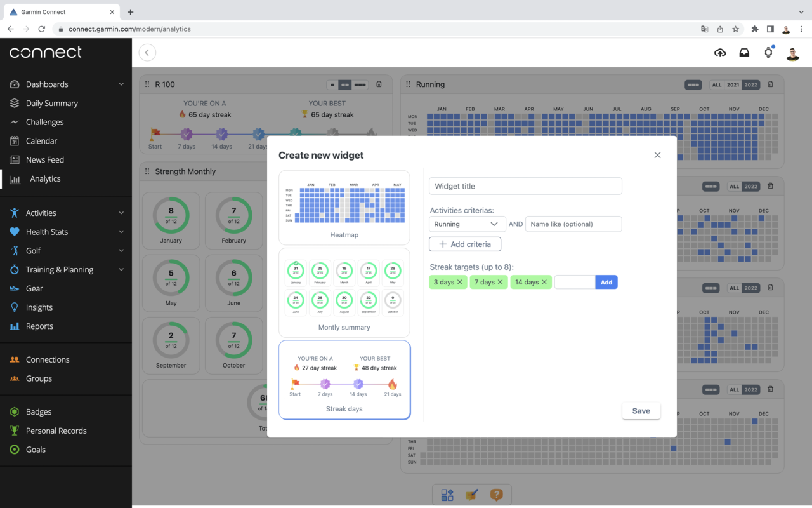Expand the Health Stats section
Screen dimensions: 812x508
(x=121, y=232)
